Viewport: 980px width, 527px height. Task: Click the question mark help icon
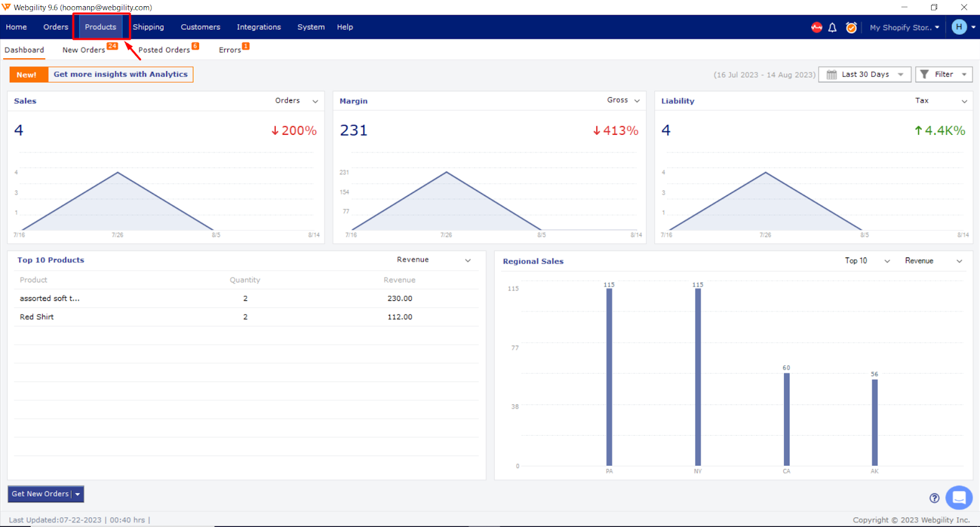[934, 498]
